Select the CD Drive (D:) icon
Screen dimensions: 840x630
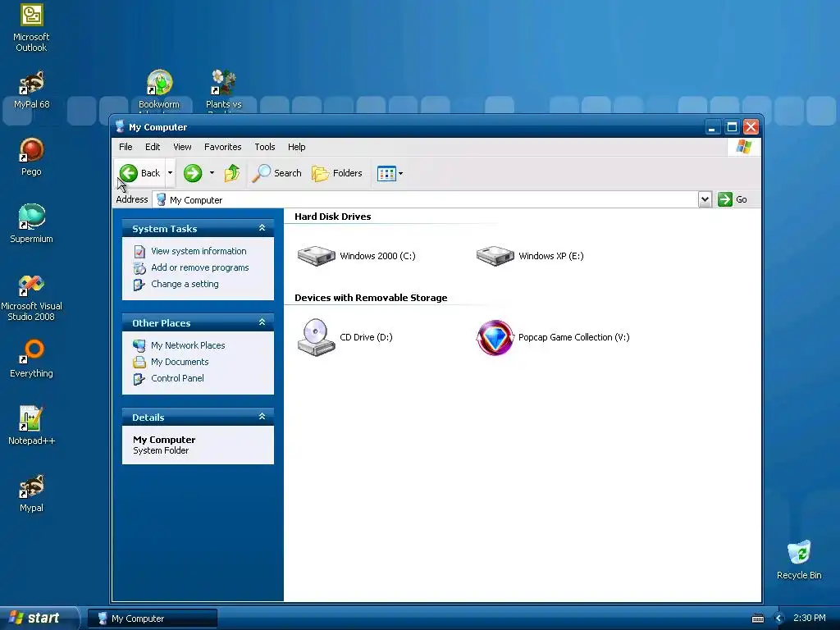point(317,337)
